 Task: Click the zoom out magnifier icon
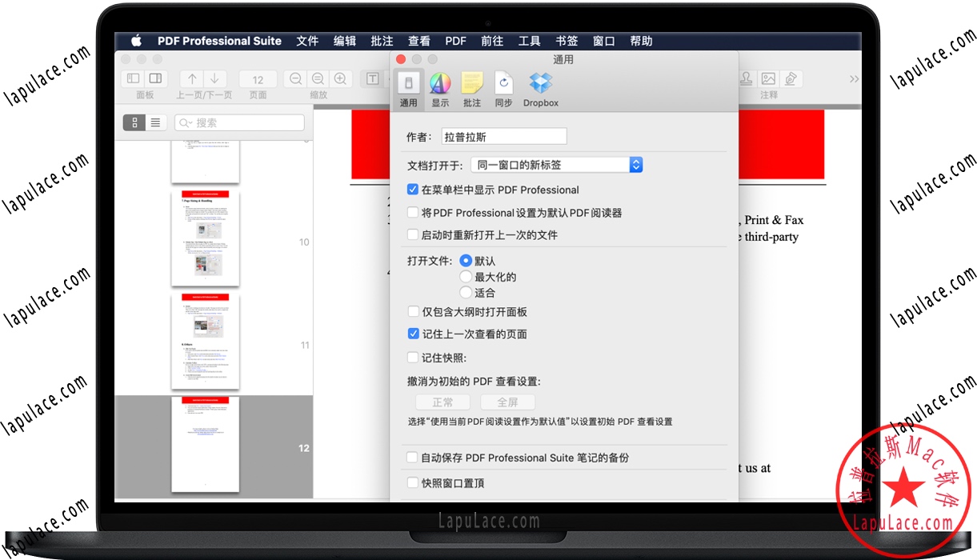click(x=296, y=78)
